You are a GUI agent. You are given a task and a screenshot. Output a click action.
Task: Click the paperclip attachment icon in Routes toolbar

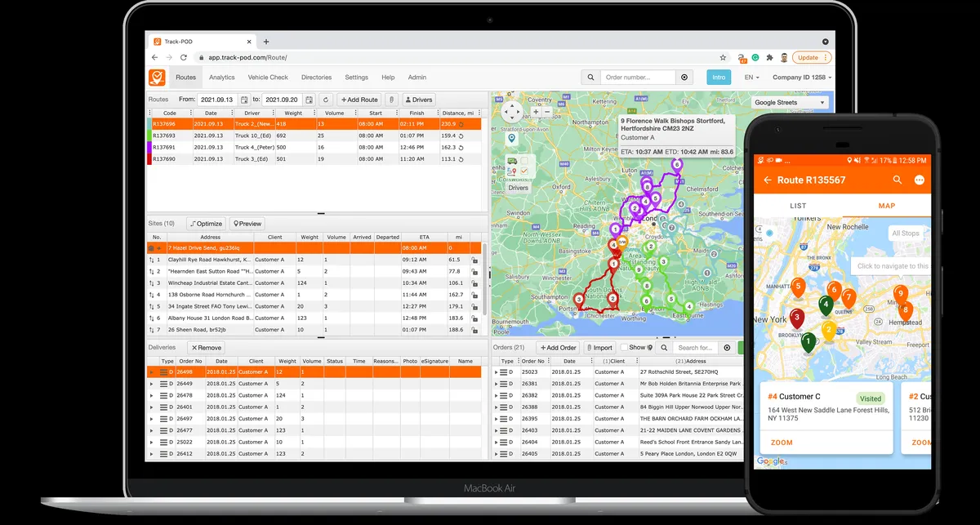click(x=392, y=100)
